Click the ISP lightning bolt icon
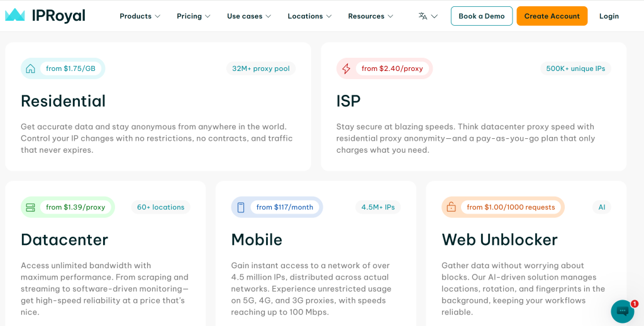Viewport: 644px width, 326px height. click(x=346, y=68)
